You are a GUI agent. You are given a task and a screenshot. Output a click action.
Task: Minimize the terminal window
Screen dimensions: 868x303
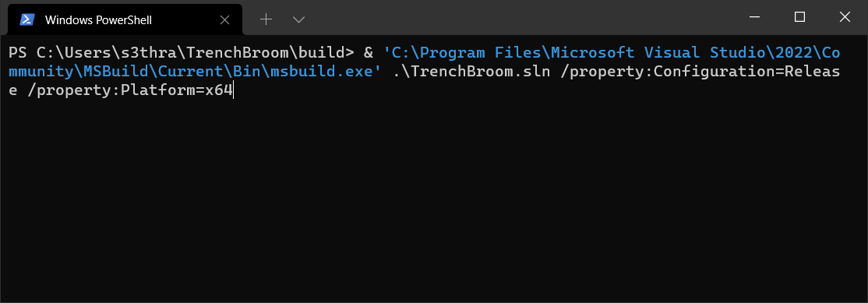(x=754, y=17)
